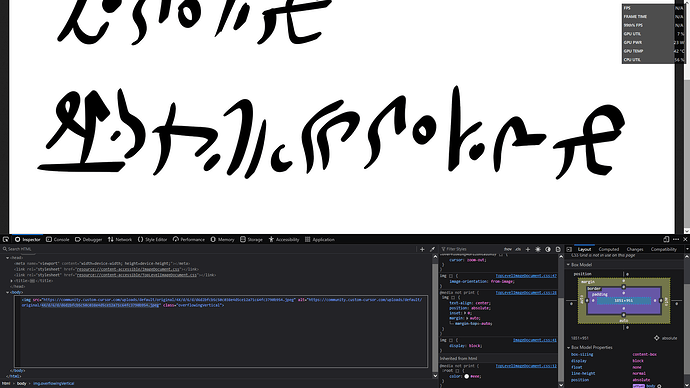Open responsive design mode icon

(x=666, y=239)
